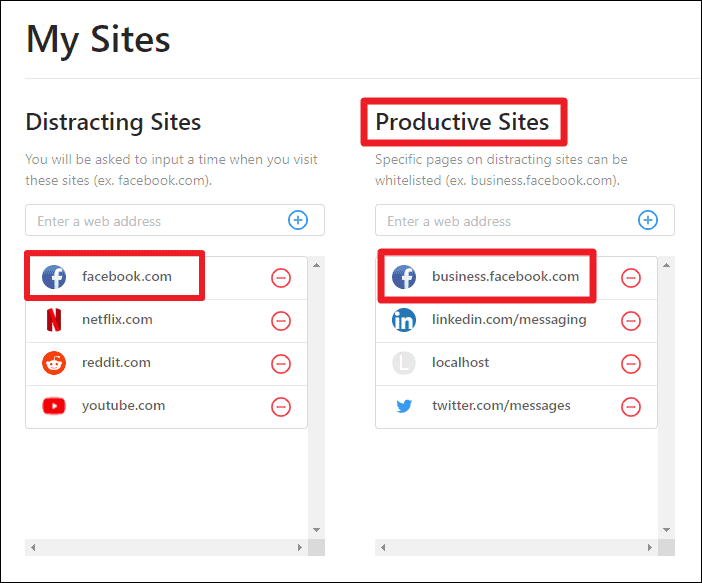
Task: Select the localhost entry text
Action: click(x=460, y=363)
